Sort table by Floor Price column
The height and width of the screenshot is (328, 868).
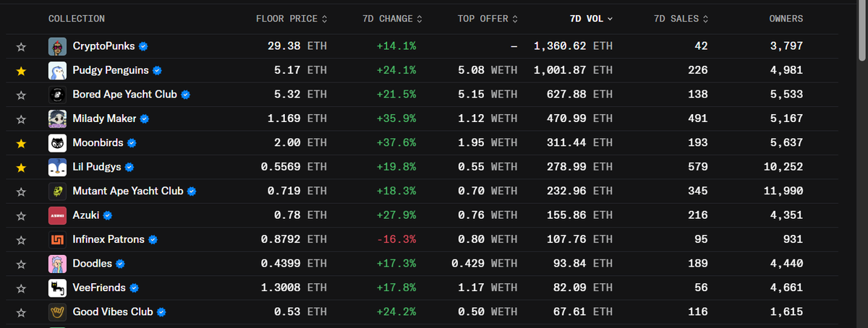292,19
